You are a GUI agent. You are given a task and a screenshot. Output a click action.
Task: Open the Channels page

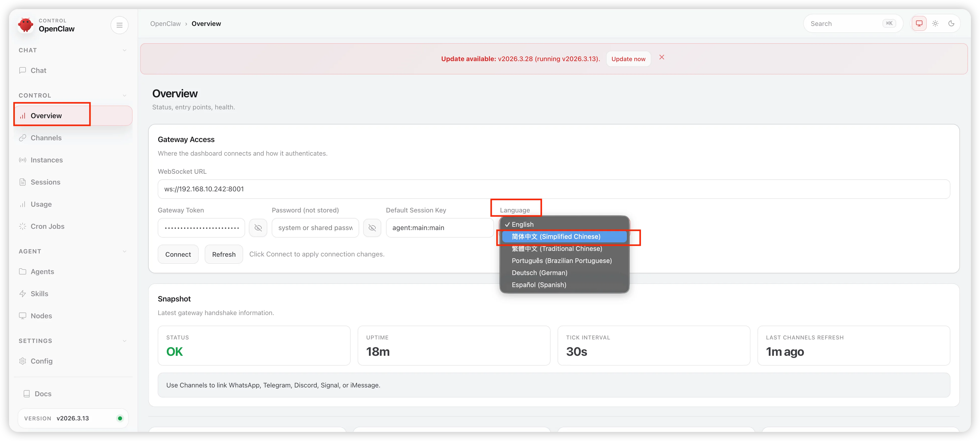coord(73,138)
